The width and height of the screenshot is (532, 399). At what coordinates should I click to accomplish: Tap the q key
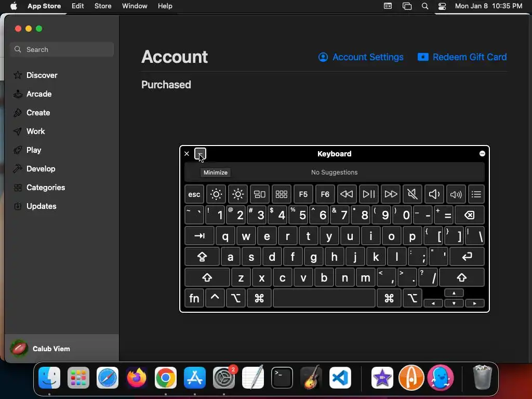coord(225,236)
